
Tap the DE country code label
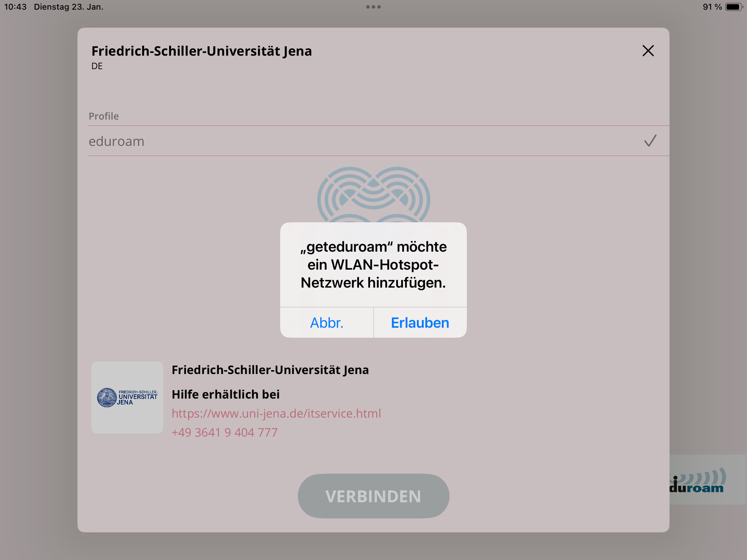coord(97,66)
